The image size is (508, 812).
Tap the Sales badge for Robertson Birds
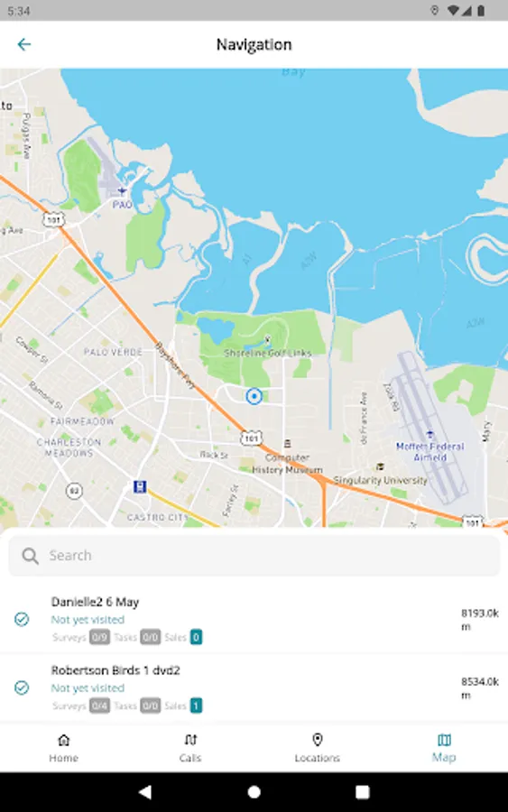(196, 706)
